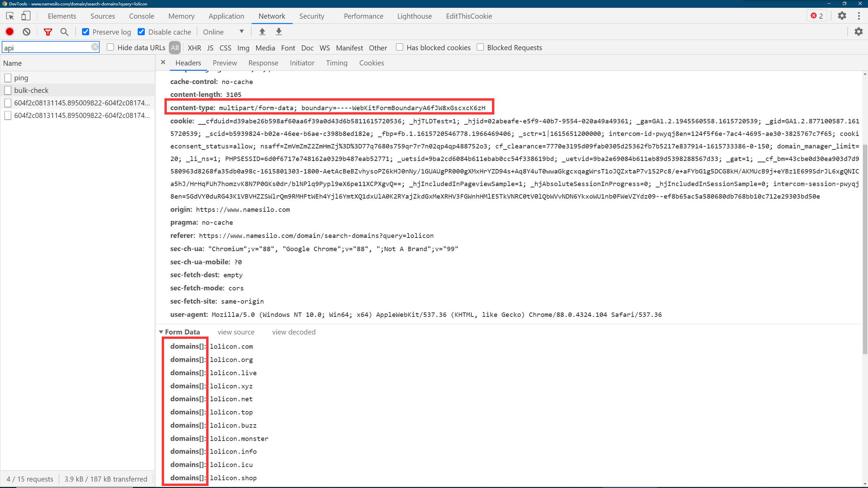
Task: Disable the Disable cache checkbox
Action: click(x=141, y=32)
